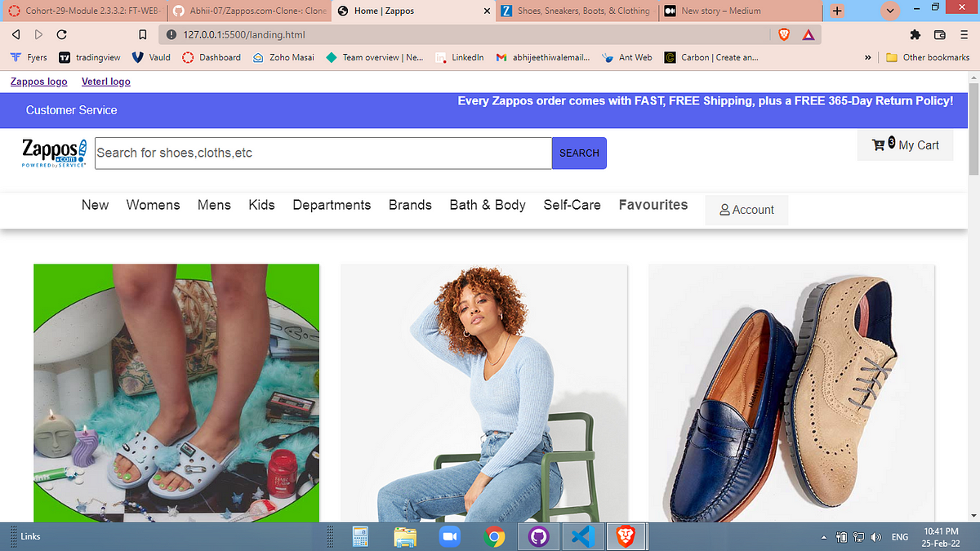This screenshot has width=980, height=551.
Task: Open File Explorer from the taskbar
Action: point(405,536)
